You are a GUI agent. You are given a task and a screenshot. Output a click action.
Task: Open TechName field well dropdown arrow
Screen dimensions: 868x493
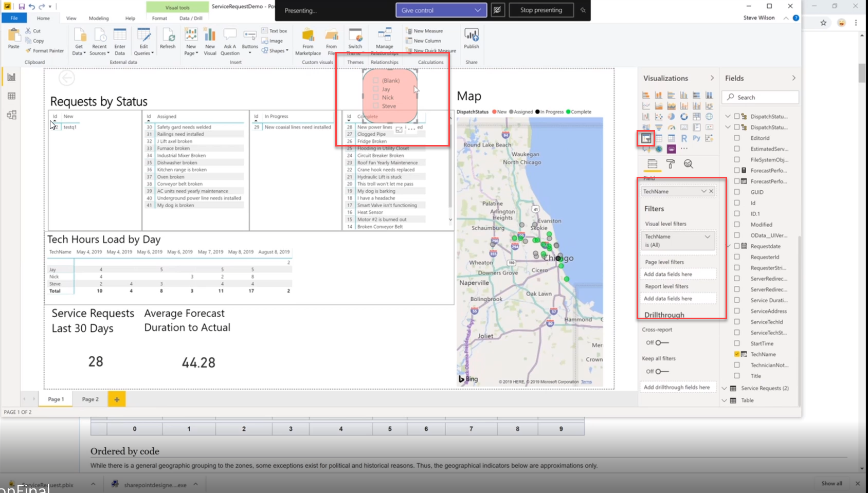click(703, 191)
